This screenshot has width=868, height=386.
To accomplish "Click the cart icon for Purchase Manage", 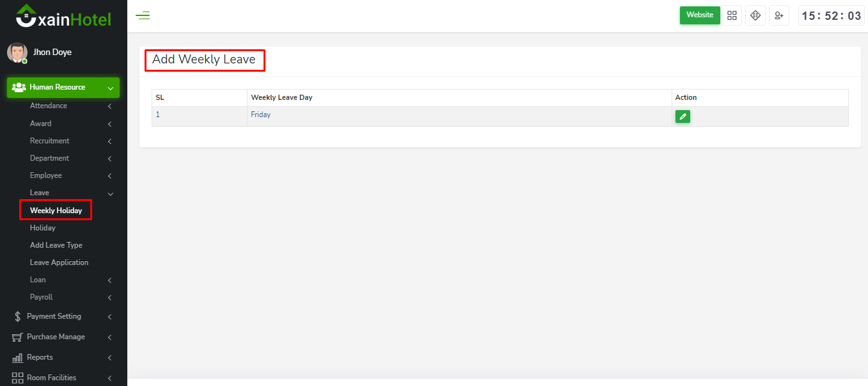I will [17, 337].
